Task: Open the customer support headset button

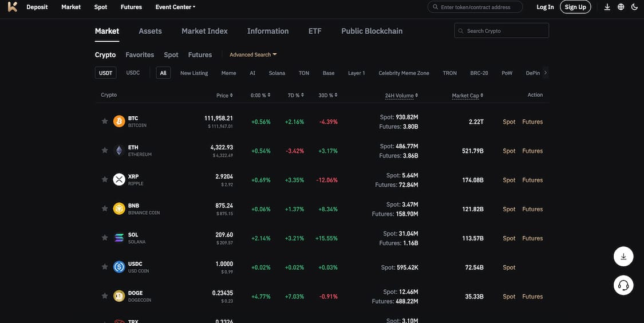Action: (x=623, y=285)
